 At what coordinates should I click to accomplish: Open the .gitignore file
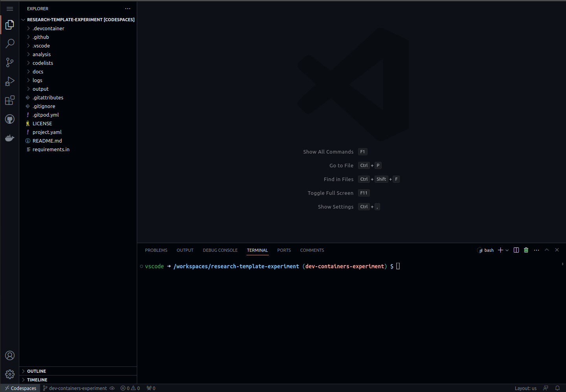78,106
